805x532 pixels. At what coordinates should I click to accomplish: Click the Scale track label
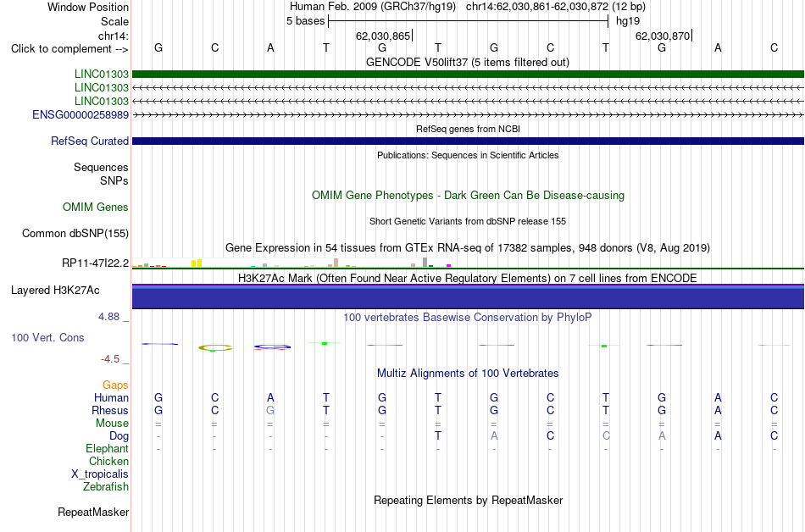pos(114,21)
